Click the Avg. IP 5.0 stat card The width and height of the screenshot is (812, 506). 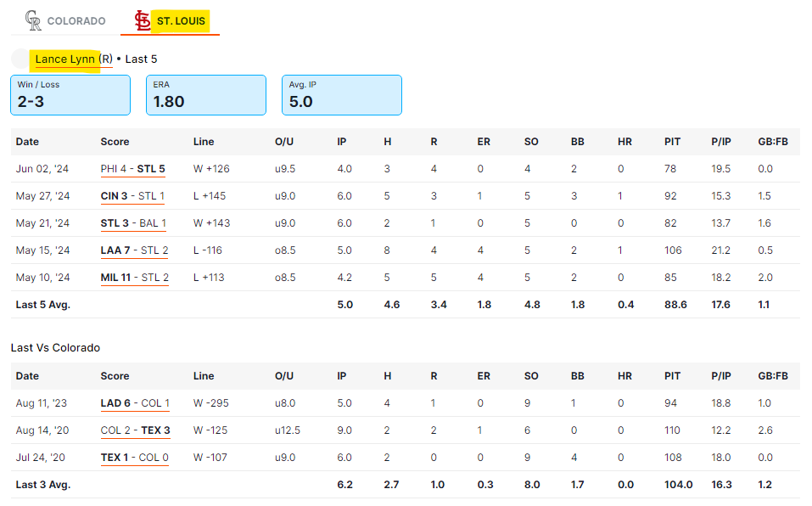point(342,95)
